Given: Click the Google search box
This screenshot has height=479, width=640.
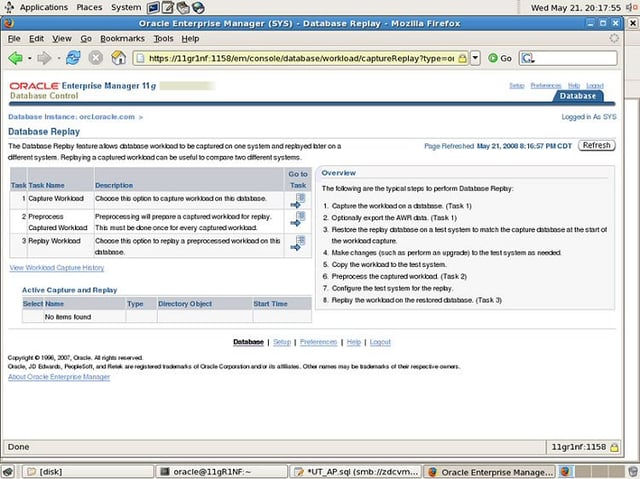Looking at the screenshot, I should (x=568, y=58).
